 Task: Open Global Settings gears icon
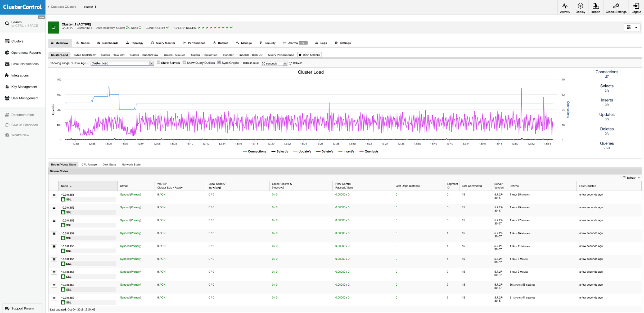click(616, 6)
